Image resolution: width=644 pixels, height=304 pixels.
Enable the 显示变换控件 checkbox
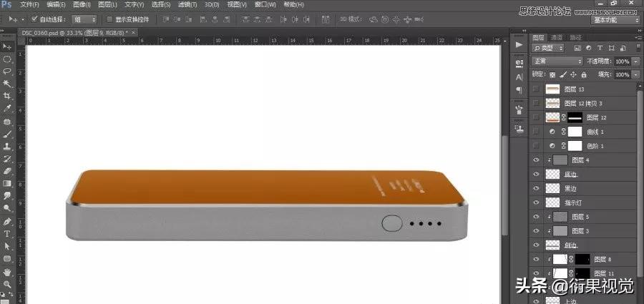point(109,19)
